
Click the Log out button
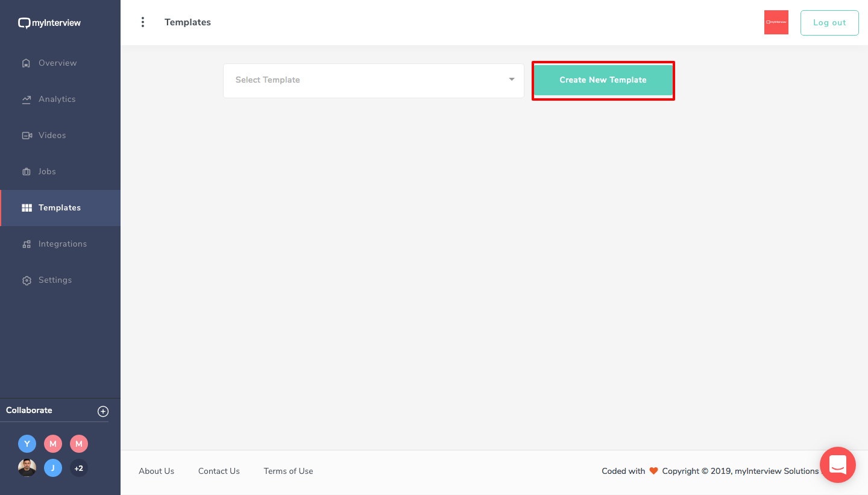tap(829, 23)
